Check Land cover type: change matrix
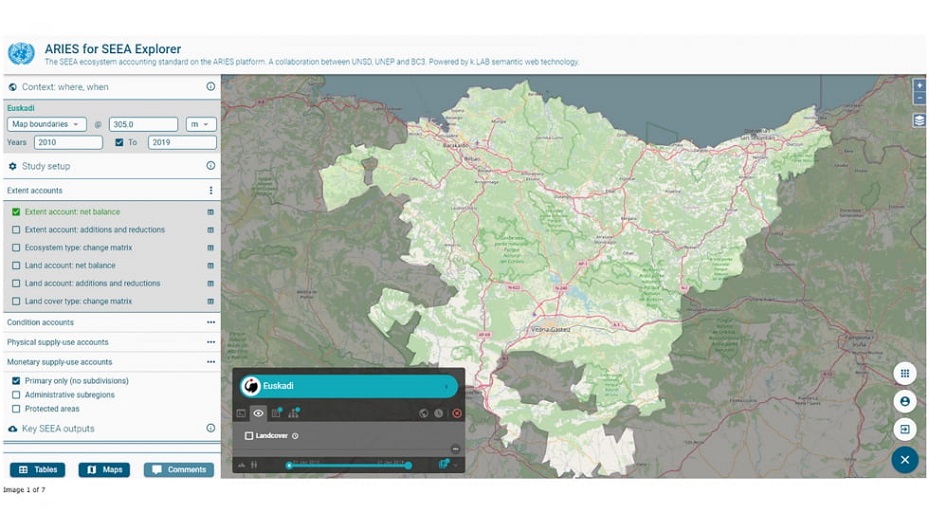The image size is (929, 531). [16, 301]
